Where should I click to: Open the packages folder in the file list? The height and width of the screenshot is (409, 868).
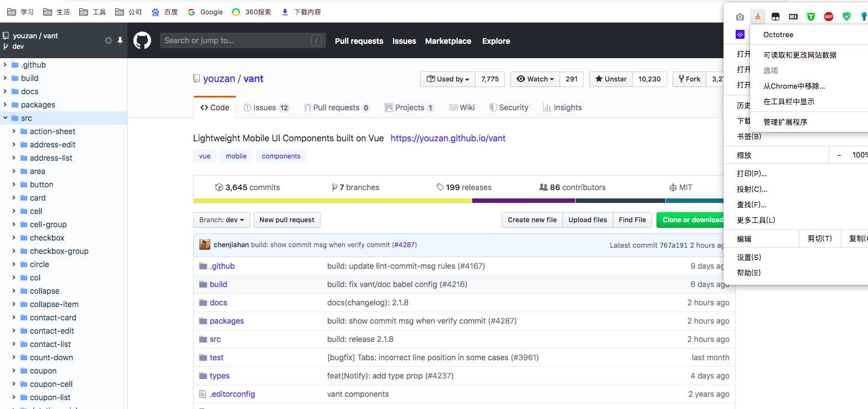pyautogui.click(x=227, y=321)
